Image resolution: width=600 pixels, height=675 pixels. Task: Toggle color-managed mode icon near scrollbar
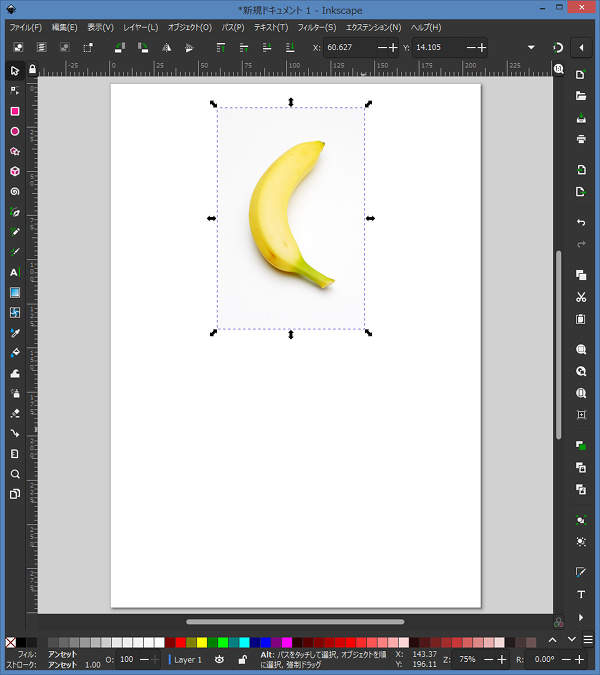(x=558, y=622)
